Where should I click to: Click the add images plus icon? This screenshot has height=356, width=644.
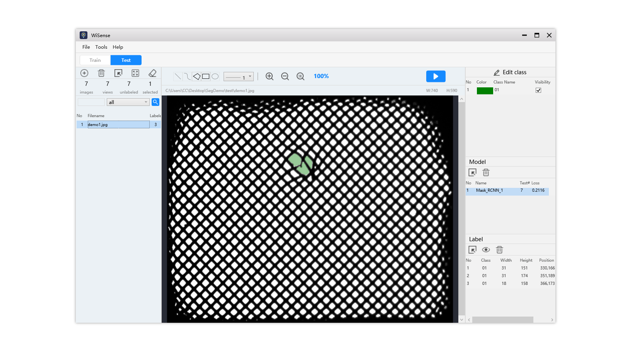tap(84, 73)
